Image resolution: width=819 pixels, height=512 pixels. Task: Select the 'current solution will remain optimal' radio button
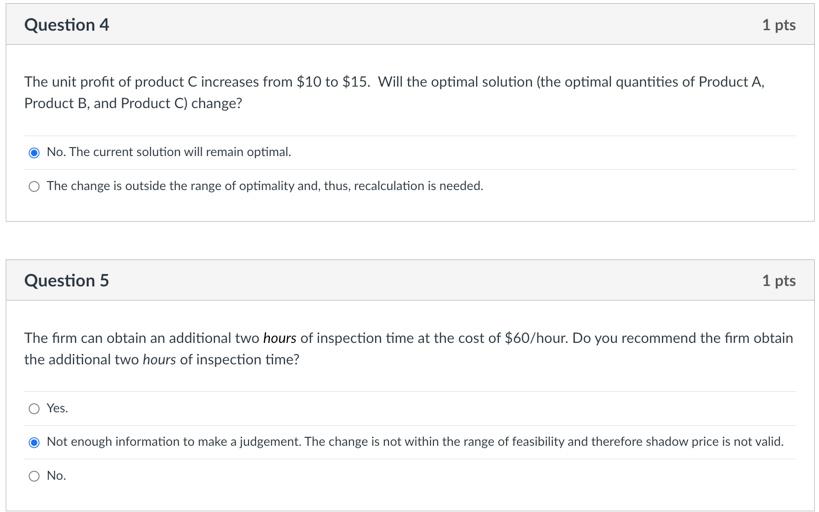(x=34, y=153)
